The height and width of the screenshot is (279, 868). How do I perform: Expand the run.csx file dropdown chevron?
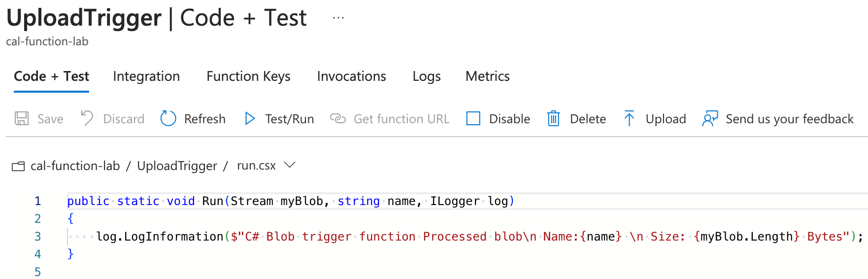[290, 165]
